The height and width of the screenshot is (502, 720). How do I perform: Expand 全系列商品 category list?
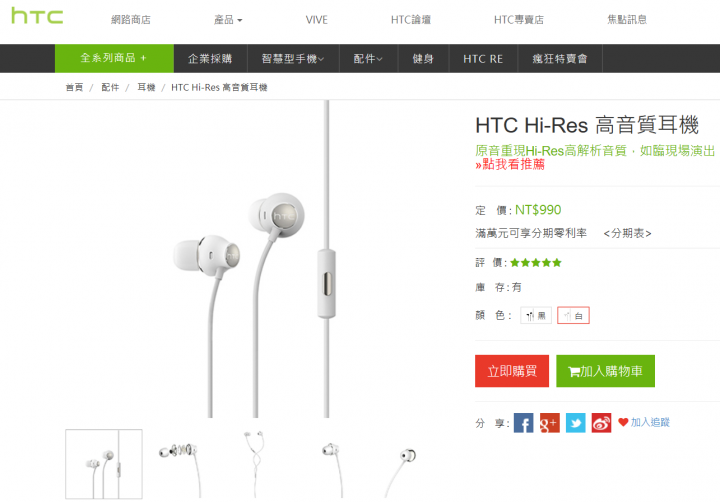tap(114, 58)
